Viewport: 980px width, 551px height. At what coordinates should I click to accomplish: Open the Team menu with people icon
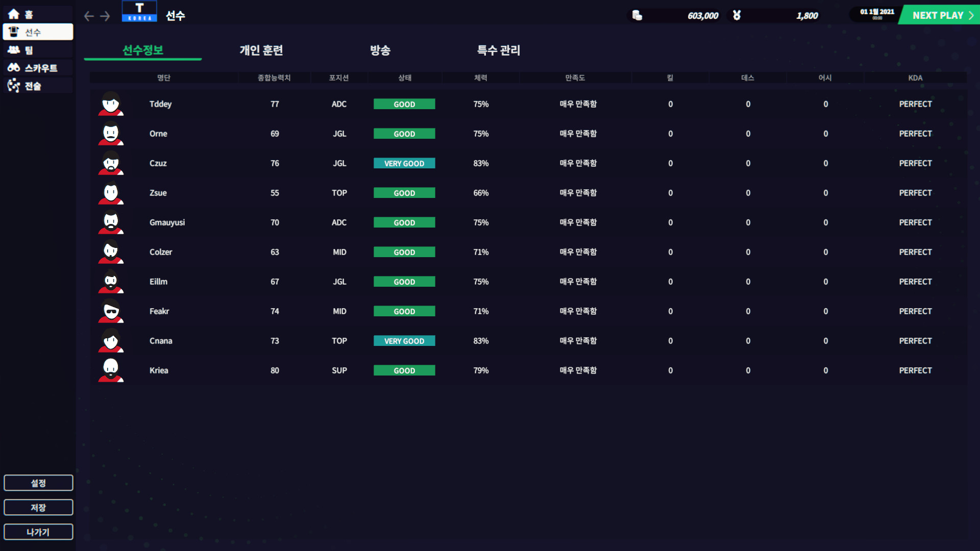click(x=14, y=50)
